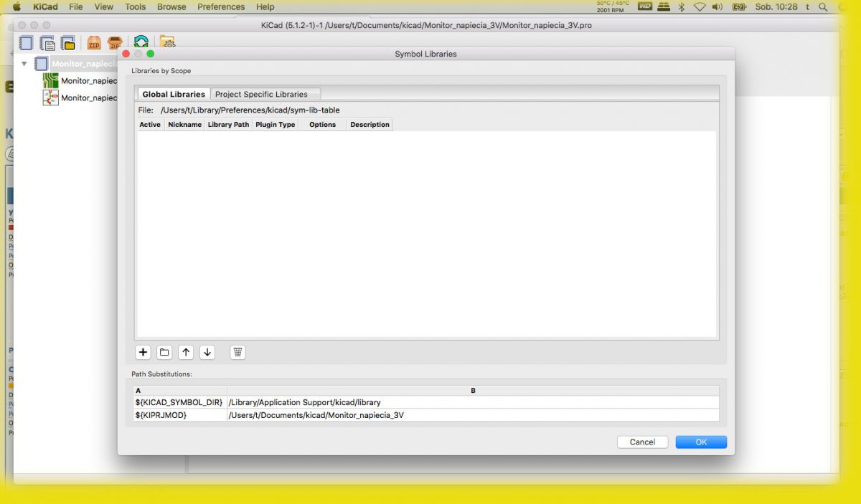
Task: Add a library with the plus icon
Action: click(x=143, y=352)
